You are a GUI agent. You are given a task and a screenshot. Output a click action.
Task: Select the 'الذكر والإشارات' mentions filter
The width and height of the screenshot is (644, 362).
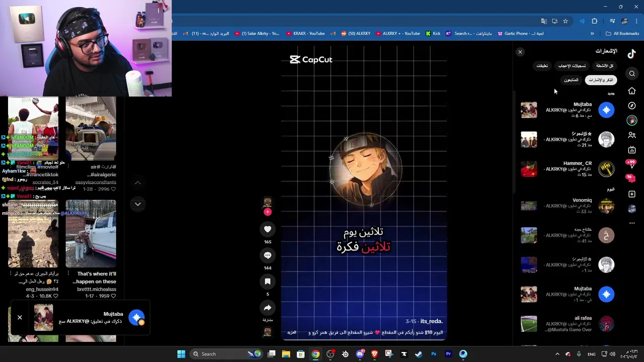point(601,80)
